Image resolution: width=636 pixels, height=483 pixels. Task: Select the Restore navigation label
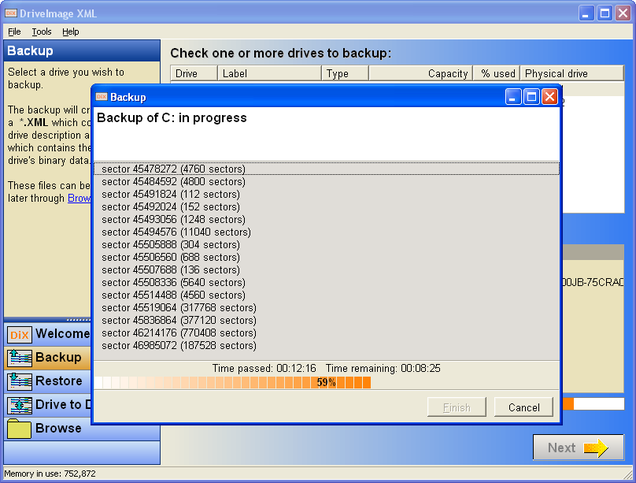click(59, 381)
